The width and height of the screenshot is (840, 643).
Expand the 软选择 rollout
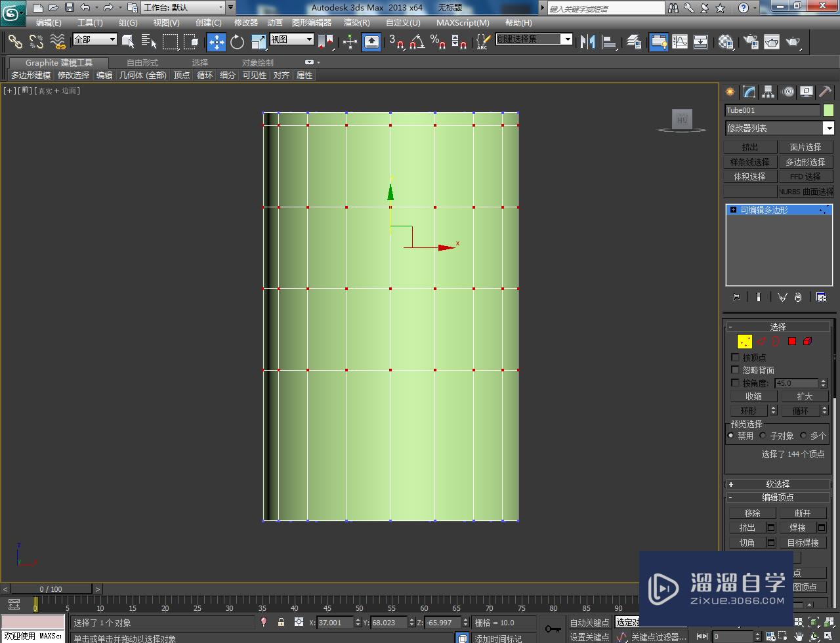778,484
